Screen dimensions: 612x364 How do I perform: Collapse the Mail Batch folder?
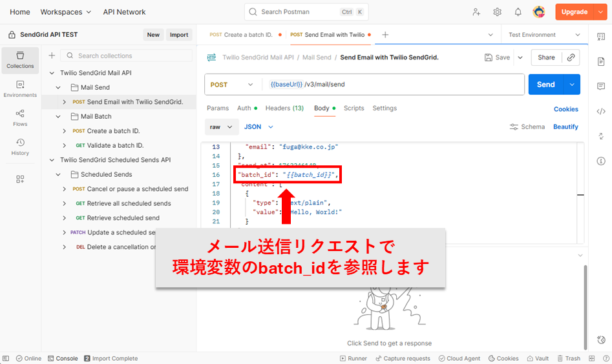click(x=58, y=117)
